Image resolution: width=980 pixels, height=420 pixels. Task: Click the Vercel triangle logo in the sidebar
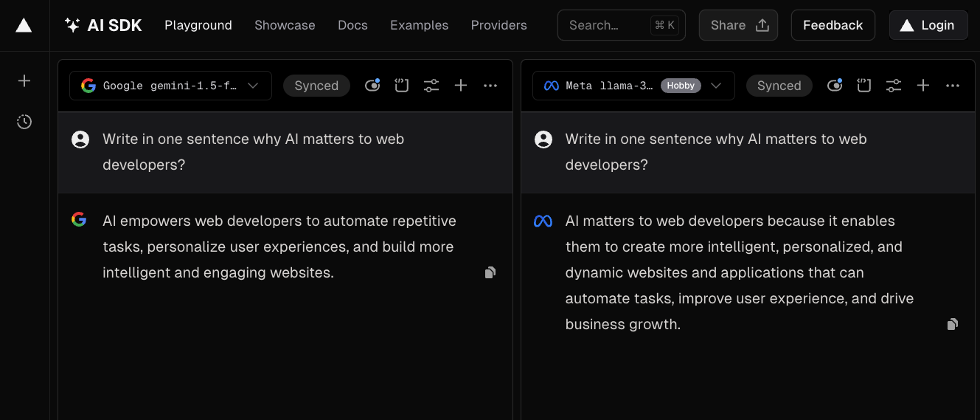pyautogui.click(x=24, y=26)
